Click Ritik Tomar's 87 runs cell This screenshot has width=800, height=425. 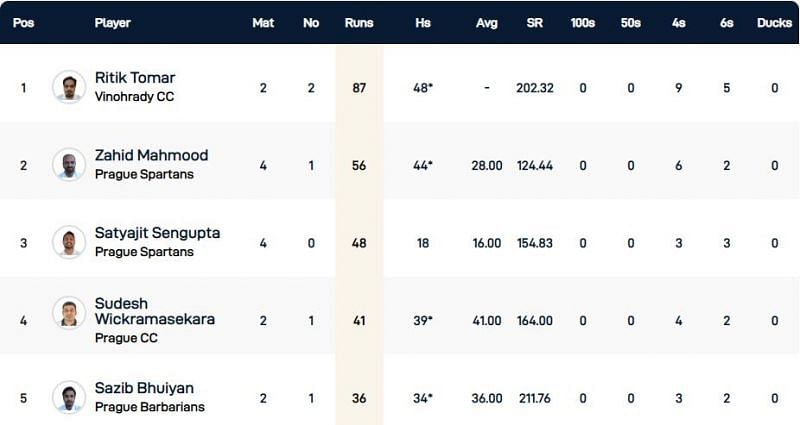coord(358,87)
